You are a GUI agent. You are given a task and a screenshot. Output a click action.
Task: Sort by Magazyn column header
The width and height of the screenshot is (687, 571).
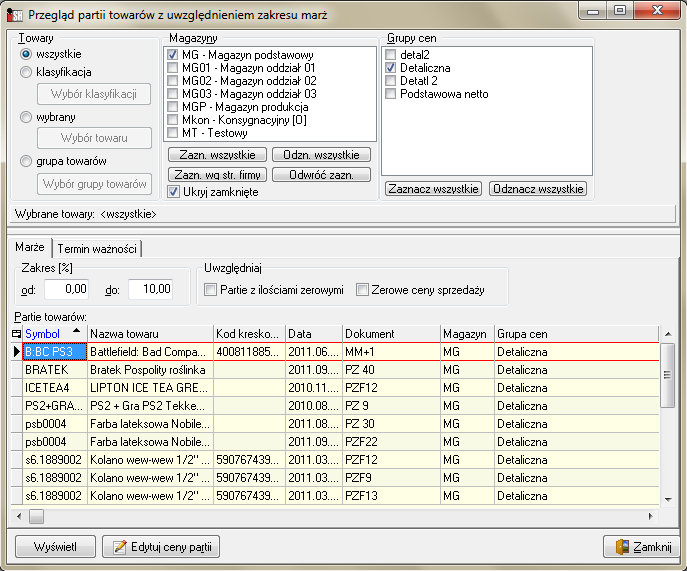[x=467, y=334]
